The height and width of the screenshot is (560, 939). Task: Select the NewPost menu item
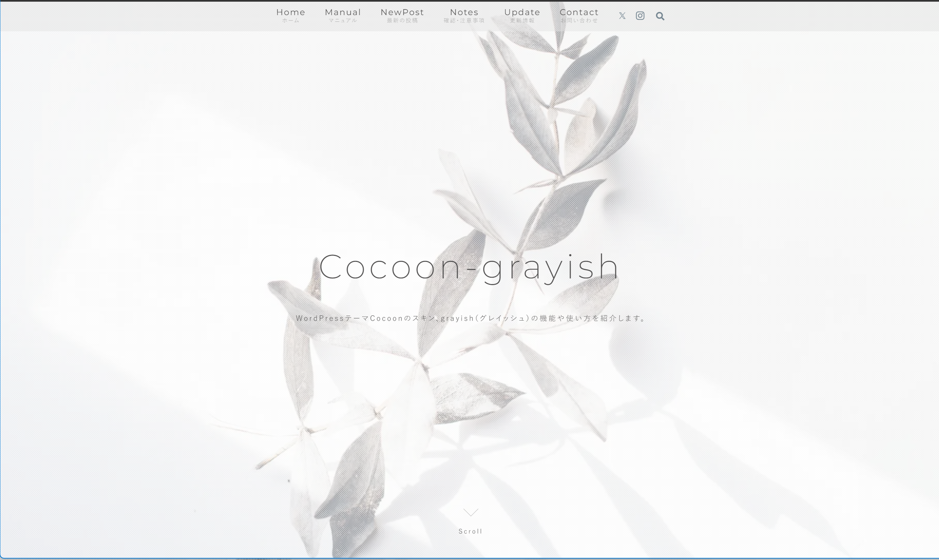pos(402,12)
